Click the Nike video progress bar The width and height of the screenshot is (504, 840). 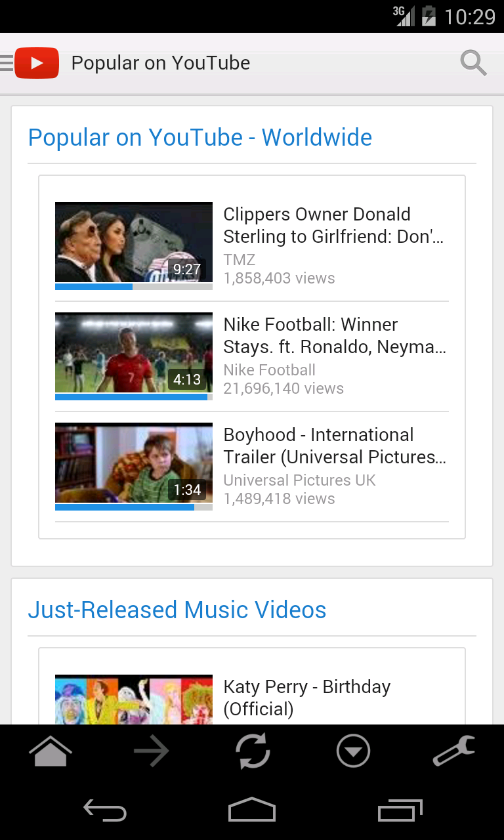(134, 397)
